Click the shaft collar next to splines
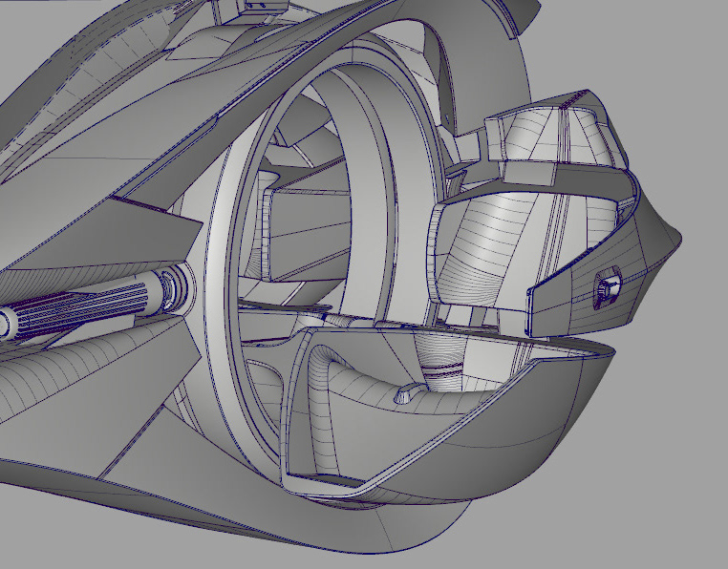728x569 pixels. pyautogui.click(x=173, y=287)
